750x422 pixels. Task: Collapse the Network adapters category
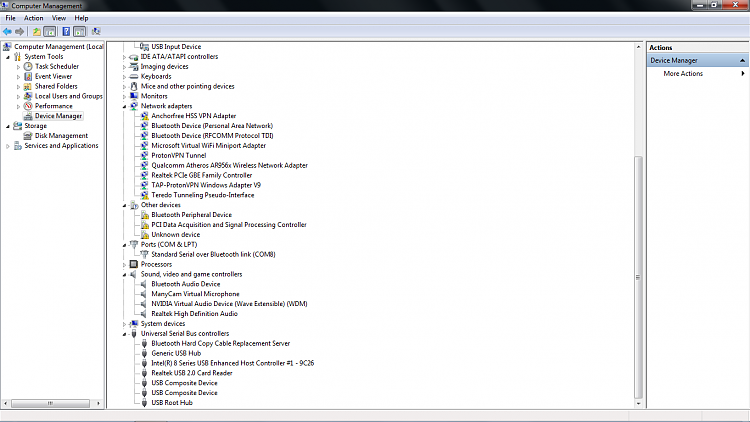click(x=124, y=107)
